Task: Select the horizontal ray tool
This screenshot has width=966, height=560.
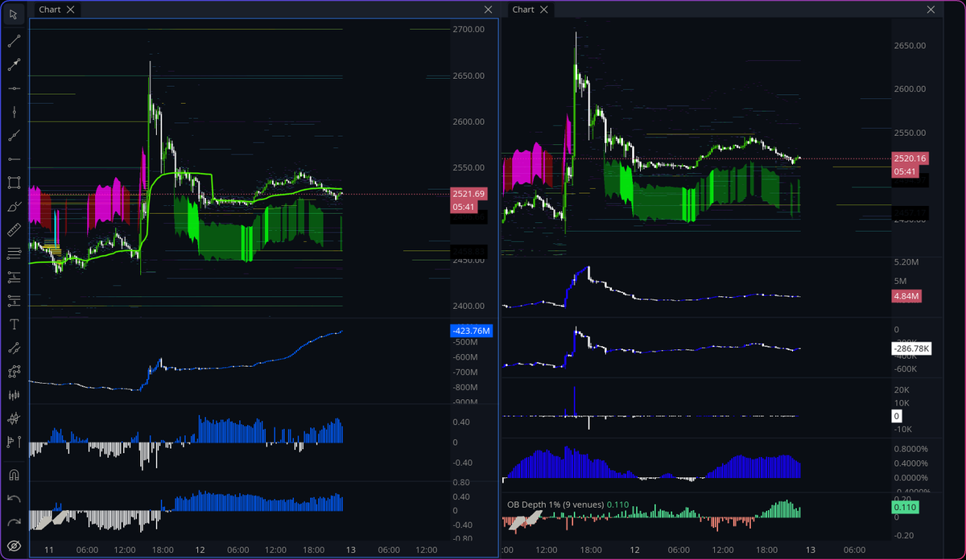Action: tap(14, 159)
